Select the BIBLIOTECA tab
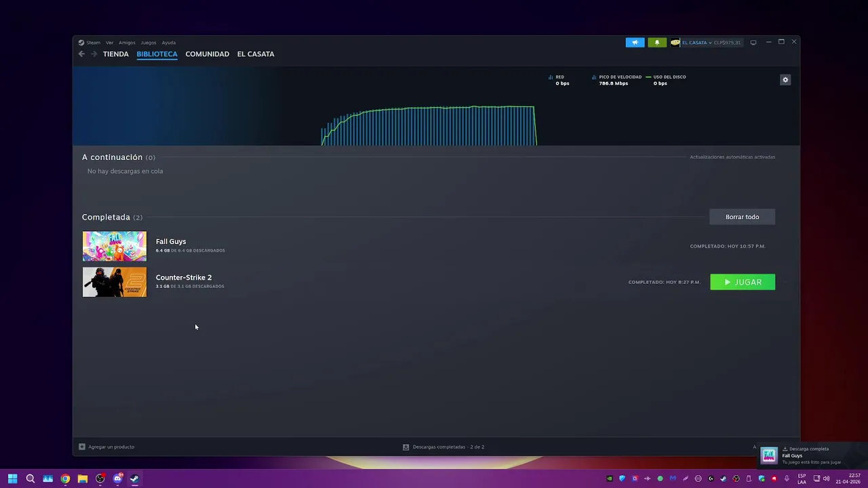This screenshot has width=868, height=488. (x=157, y=54)
